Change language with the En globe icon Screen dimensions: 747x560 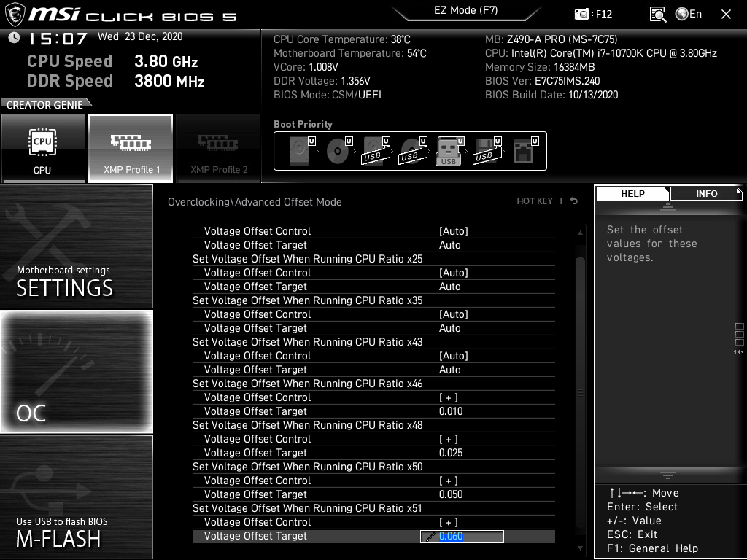point(689,14)
